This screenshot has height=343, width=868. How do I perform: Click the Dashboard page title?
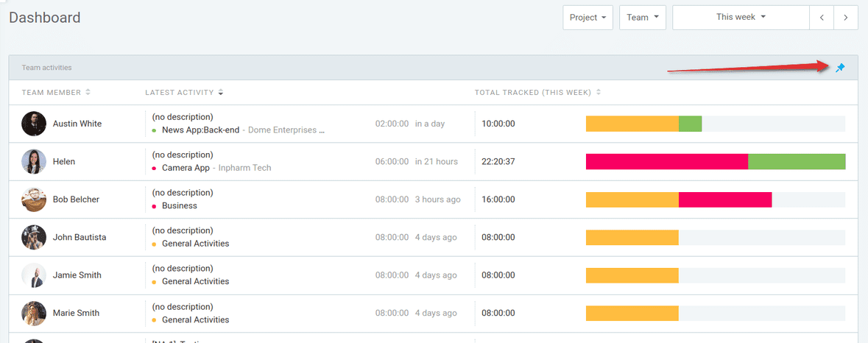(x=45, y=18)
